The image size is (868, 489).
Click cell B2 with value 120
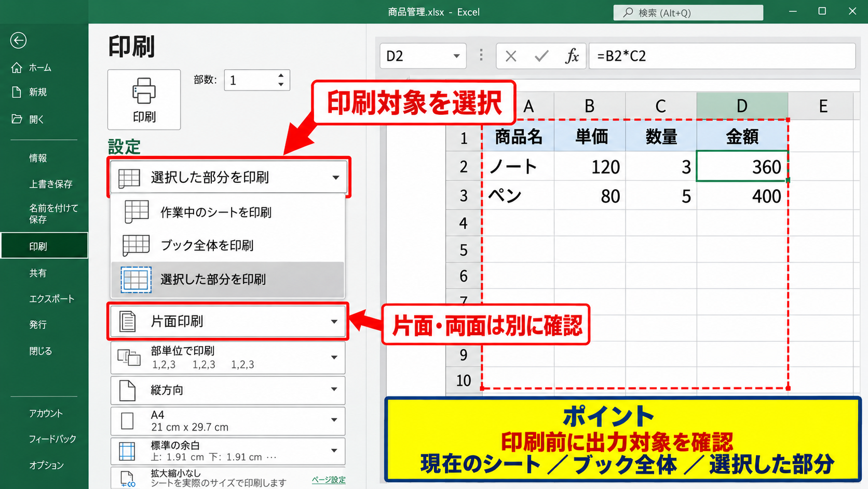pos(590,166)
